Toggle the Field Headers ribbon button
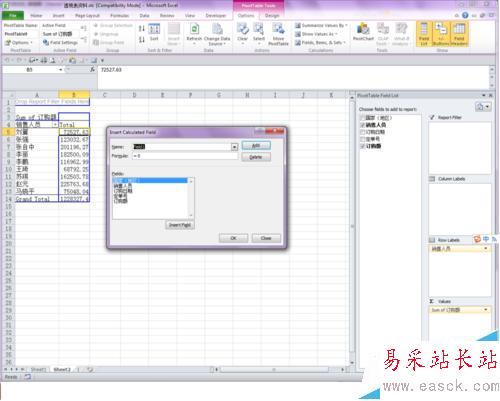Image resolution: width=500 pixels, height=401 pixels. 459,34
